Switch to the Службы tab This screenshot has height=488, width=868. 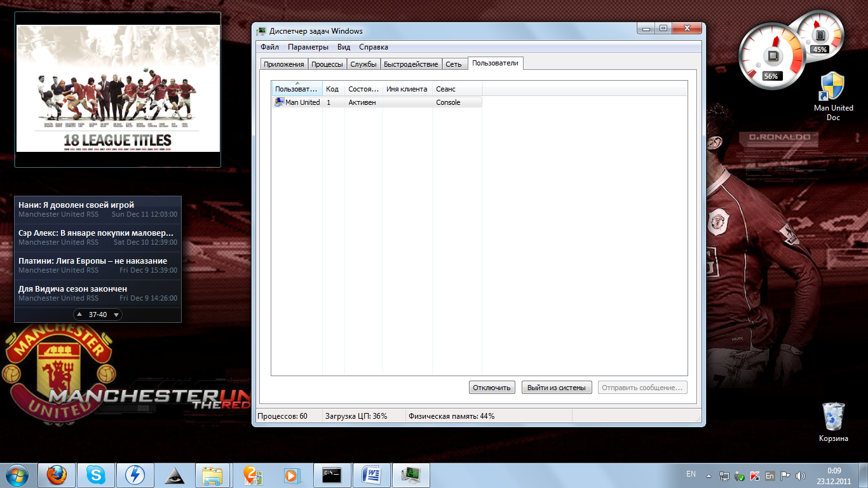(363, 64)
